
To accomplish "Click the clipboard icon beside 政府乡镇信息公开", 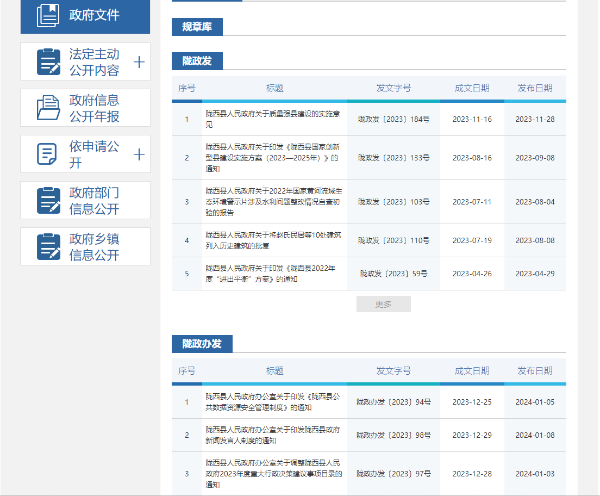I will [x=48, y=246].
